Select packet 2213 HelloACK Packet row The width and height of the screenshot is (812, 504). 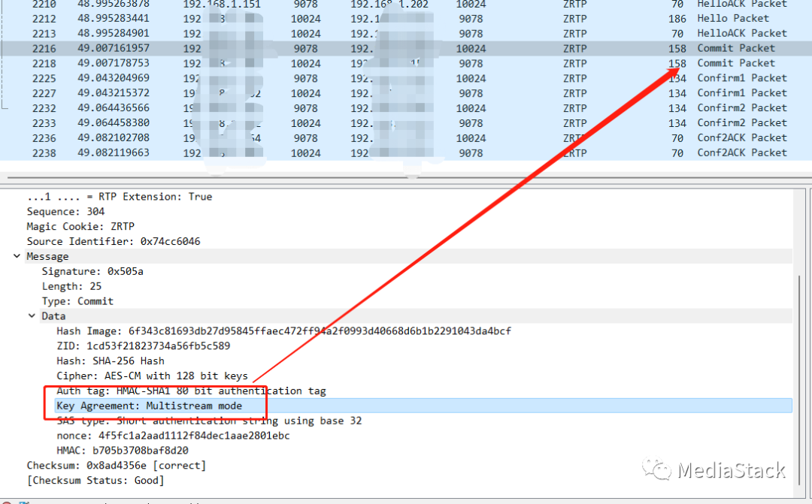pos(406,33)
